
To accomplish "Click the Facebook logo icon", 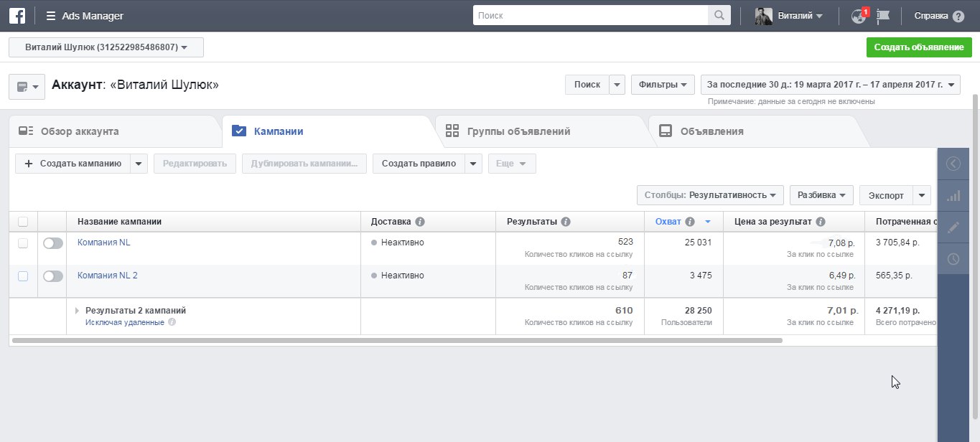I will pos(17,15).
